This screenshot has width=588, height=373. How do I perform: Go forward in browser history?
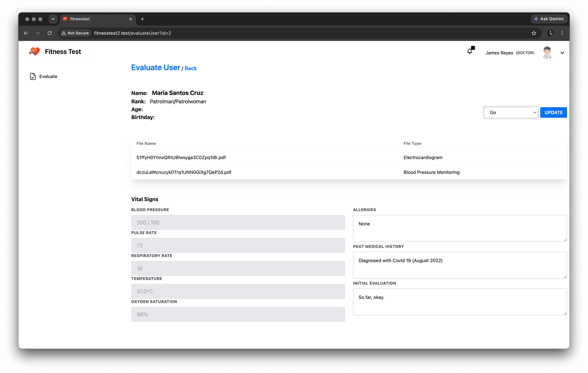coord(38,33)
